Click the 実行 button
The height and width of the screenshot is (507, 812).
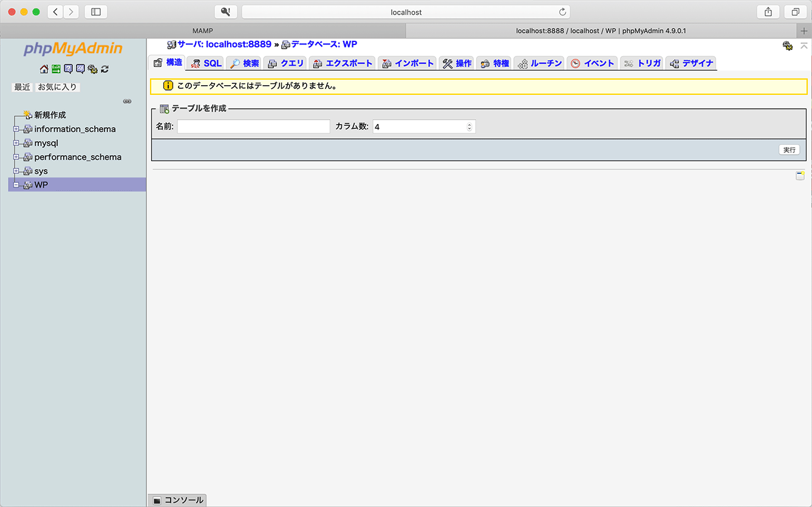point(789,150)
